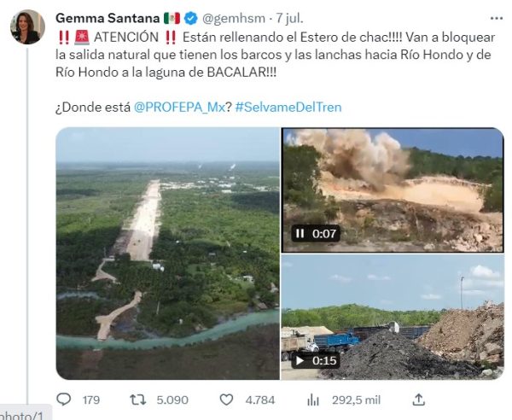The height and width of the screenshot is (420, 512).
Task: Click the 292,5 mil views count
Action: tap(356, 399)
